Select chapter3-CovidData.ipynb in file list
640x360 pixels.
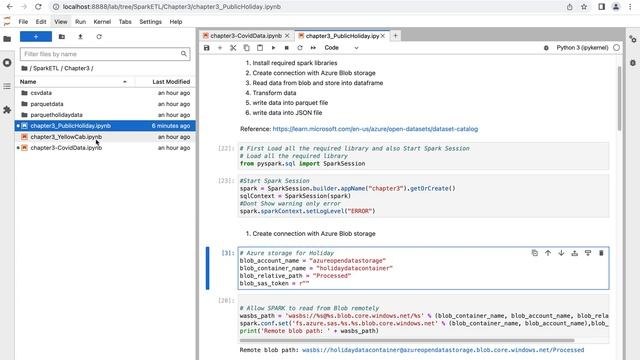105,148
